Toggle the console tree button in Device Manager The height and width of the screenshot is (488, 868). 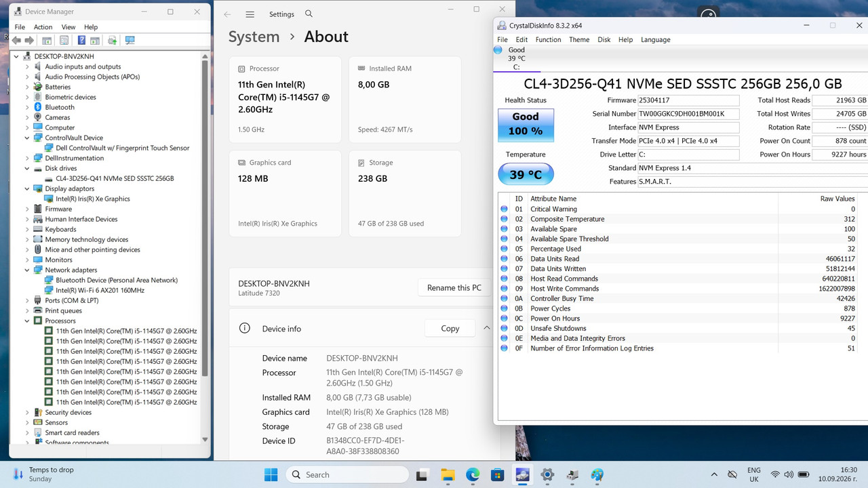46,41
